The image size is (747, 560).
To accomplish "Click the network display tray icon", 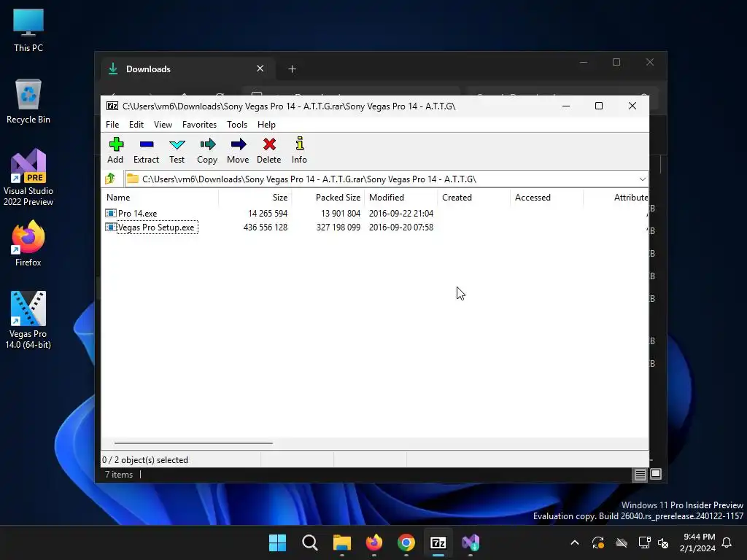I will tap(644, 542).
